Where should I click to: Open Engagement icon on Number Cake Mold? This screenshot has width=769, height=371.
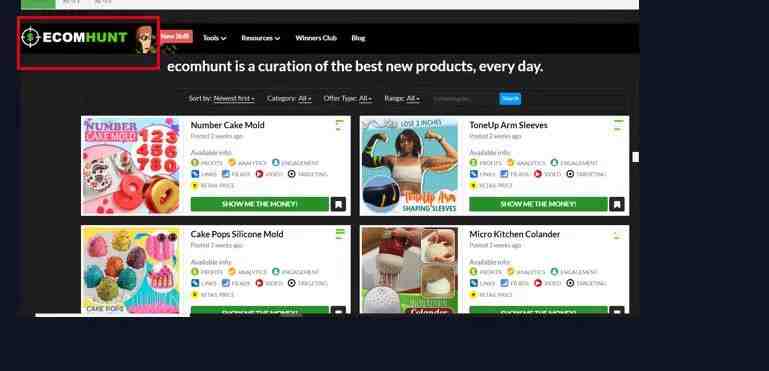(276, 162)
